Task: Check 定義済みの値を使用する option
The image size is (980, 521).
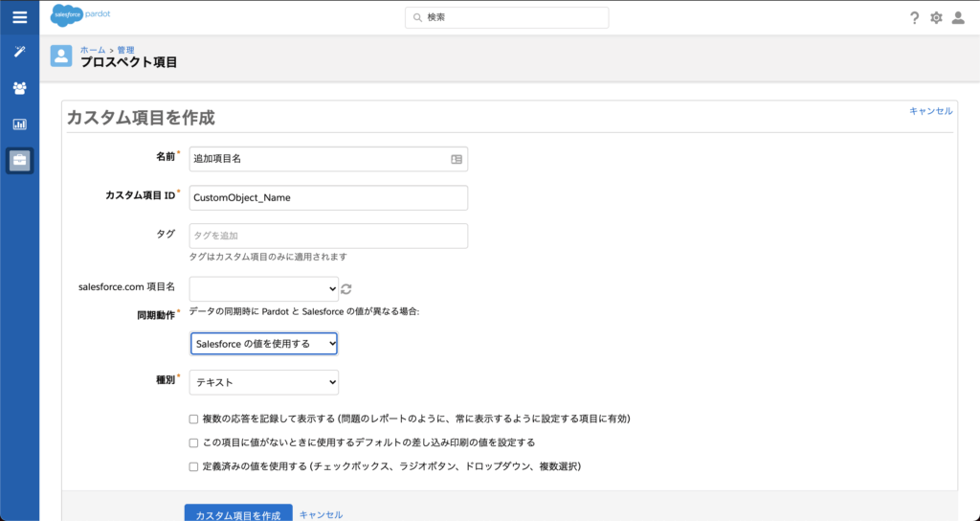Action: [x=194, y=467]
